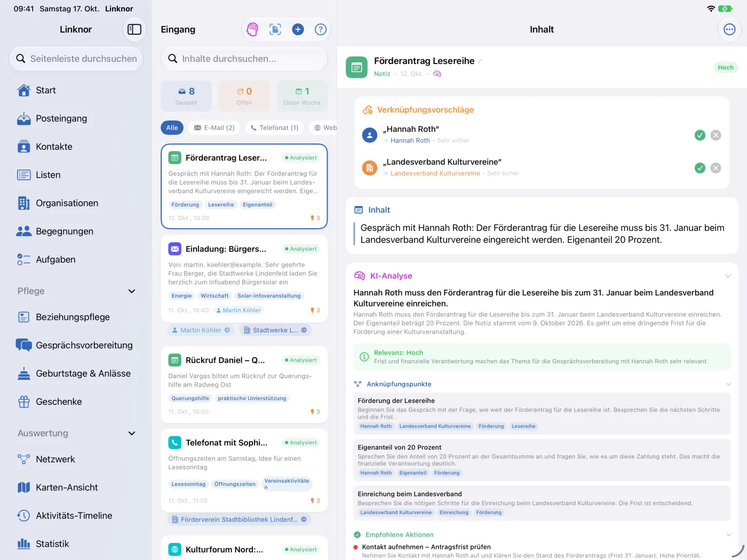
Task: Show the 1 Diese Woche counter card
Action: pyautogui.click(x=302, y=96)
